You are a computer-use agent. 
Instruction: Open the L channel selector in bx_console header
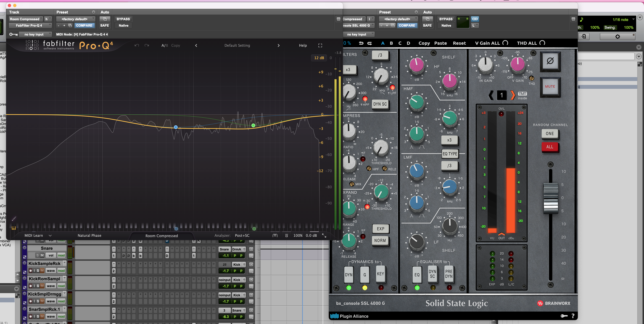(475, 25)
